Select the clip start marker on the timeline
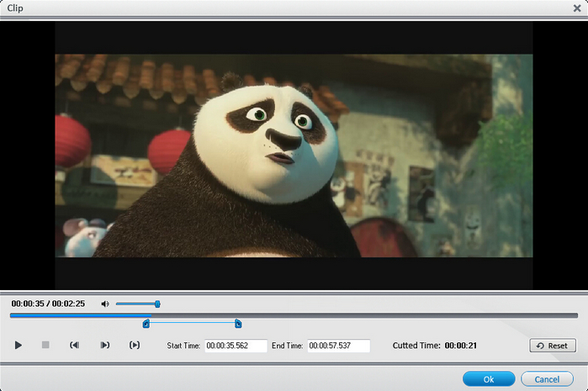 pos(146,324)
